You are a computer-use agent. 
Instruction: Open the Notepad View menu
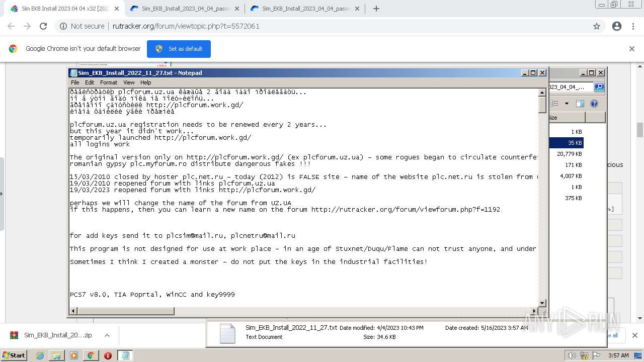coord(129,82)
